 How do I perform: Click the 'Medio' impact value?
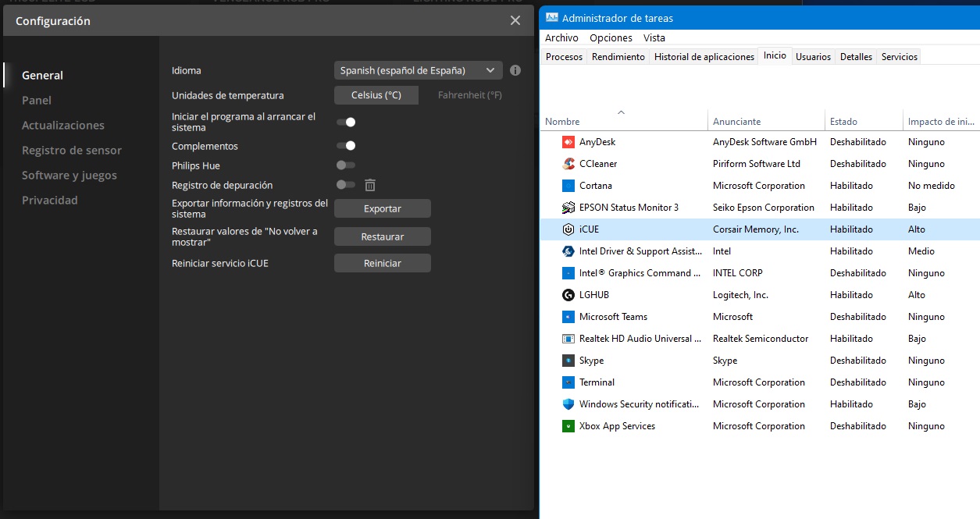921,251
